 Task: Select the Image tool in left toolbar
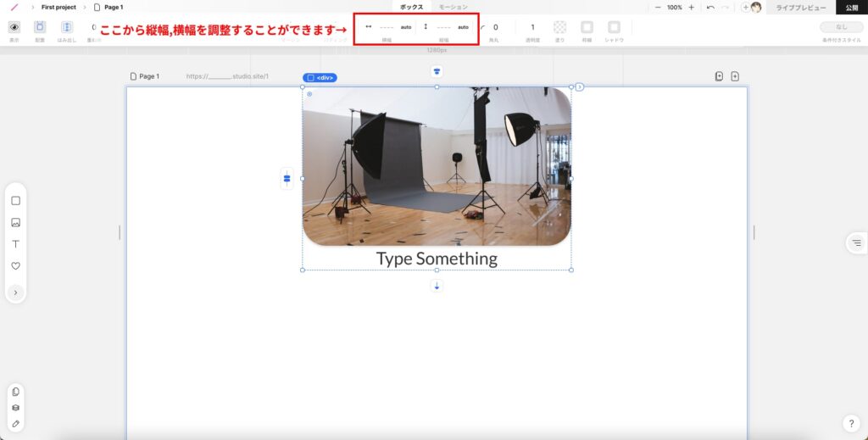click(x=15, y=223)
